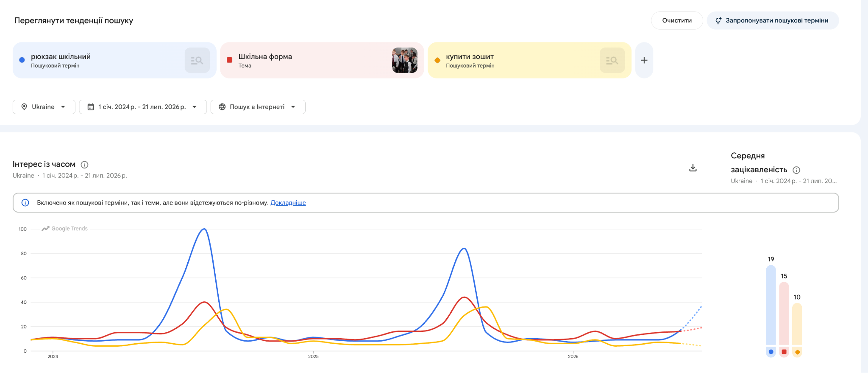Click the blue dot under the 19 average bar
Image resolution: width=868 pixels, height=373 pixels.
click(x=771, y=352)
